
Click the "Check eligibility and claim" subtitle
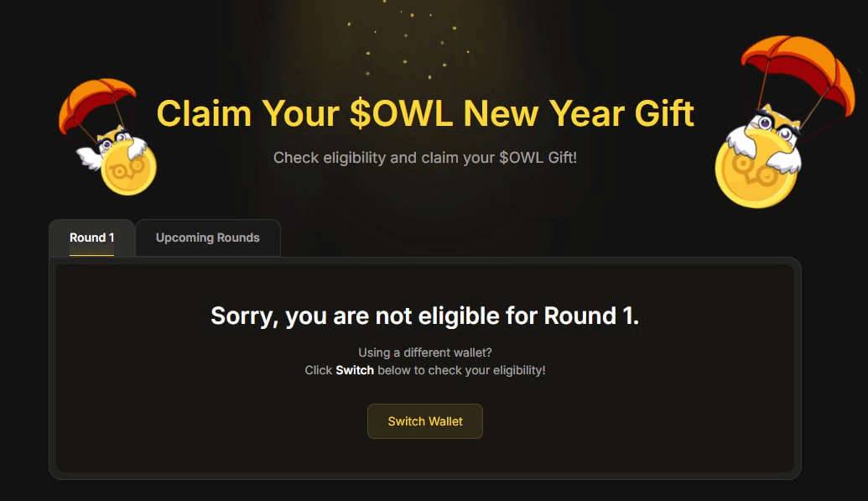[x=425, y=157]
